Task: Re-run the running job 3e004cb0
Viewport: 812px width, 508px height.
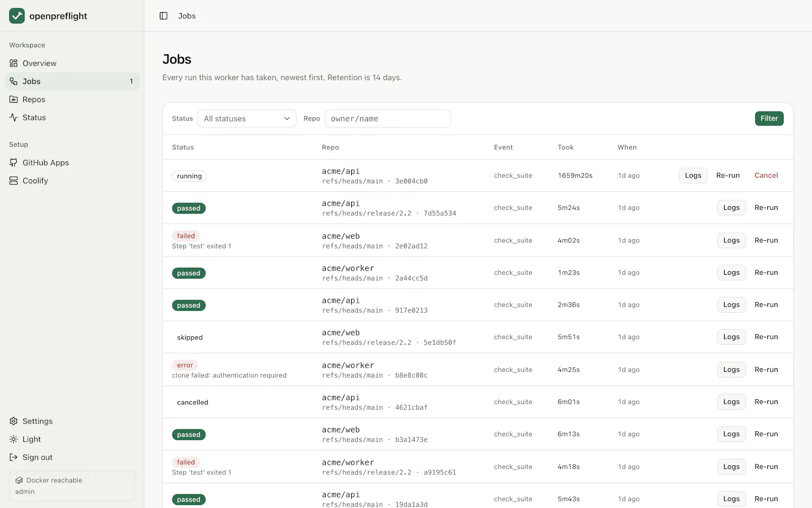Action: [x=728, y=175]
